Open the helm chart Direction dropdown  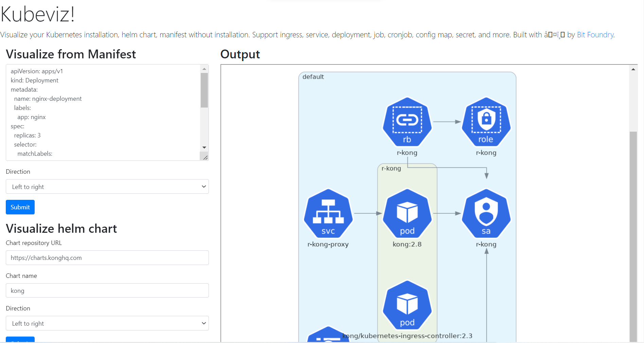tap(107, 323)
